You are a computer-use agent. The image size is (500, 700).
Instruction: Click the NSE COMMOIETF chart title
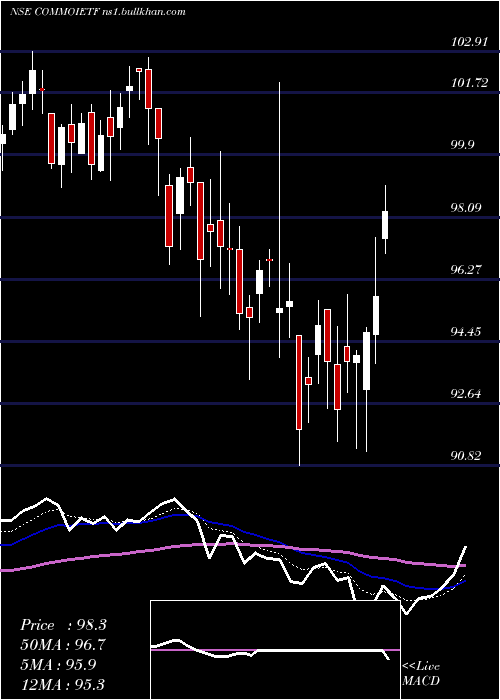pyautogui.click(x=98, y=12)
